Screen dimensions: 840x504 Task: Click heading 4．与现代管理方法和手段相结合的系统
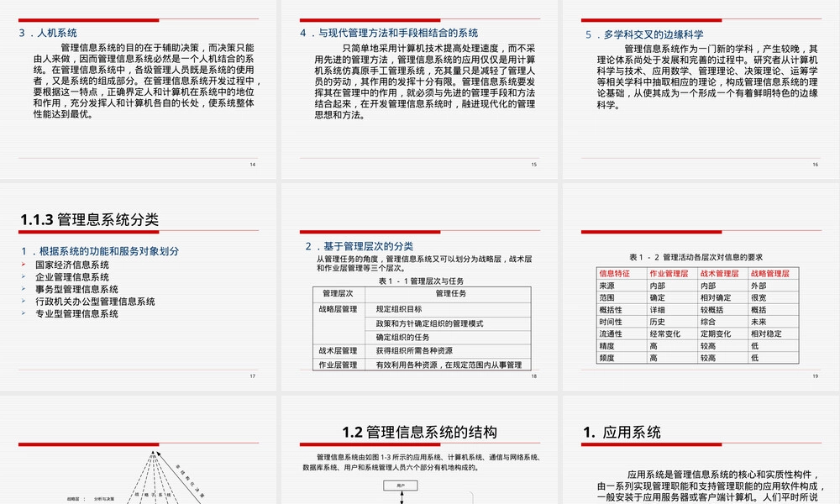[389, 33]
